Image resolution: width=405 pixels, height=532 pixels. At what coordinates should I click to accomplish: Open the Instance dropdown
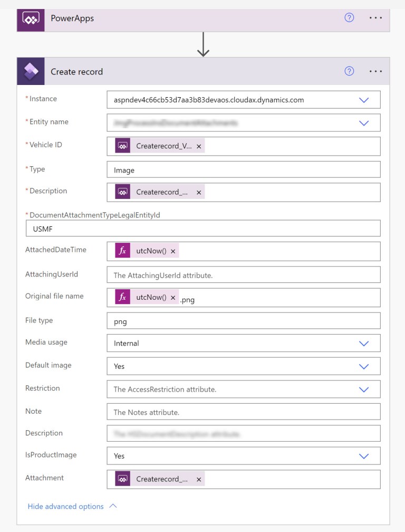click(x=364, y=99)
